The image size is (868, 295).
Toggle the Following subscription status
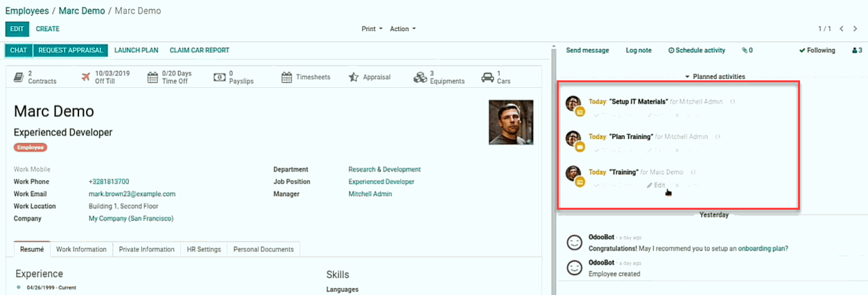tap(817, 51)
